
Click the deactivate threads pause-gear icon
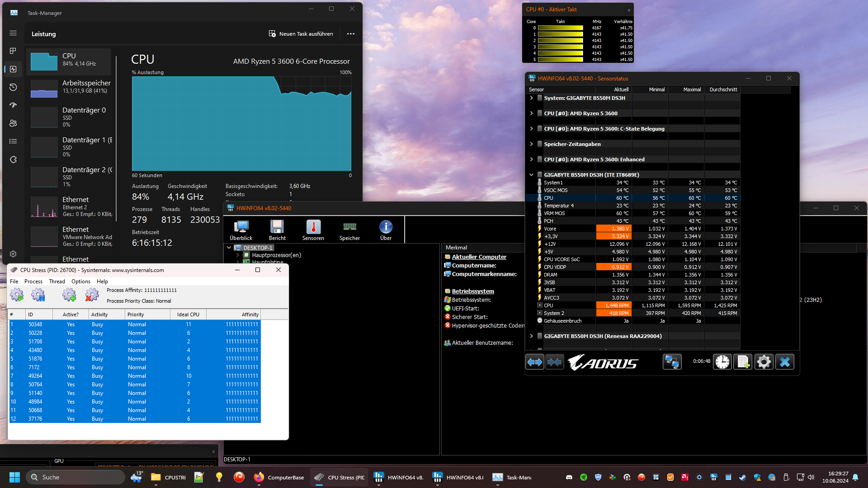(38, 296)
